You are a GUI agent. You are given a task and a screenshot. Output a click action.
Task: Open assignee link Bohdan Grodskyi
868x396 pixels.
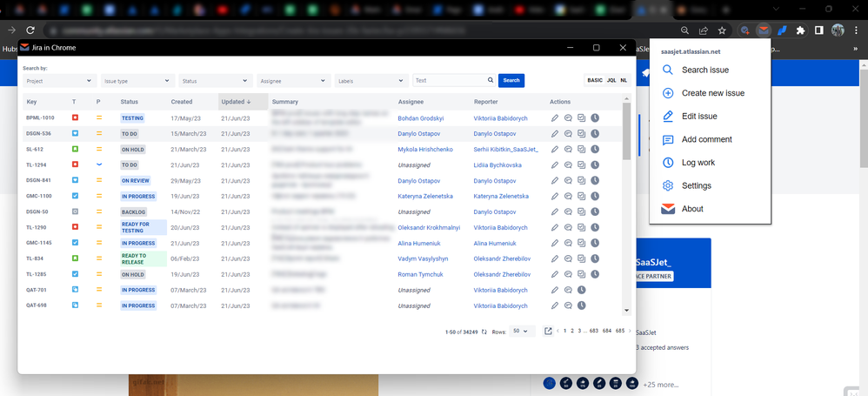pyautogui.click(x=420, y=118)
